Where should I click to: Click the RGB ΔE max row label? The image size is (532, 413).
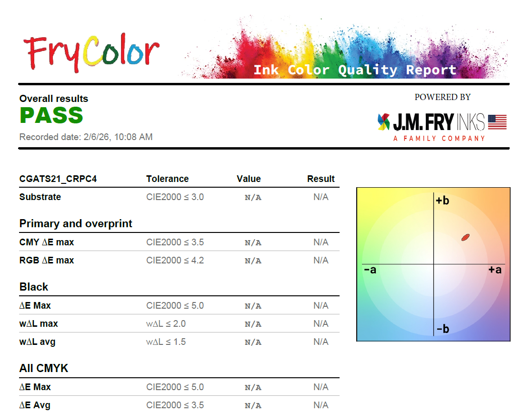click(47, 260)
